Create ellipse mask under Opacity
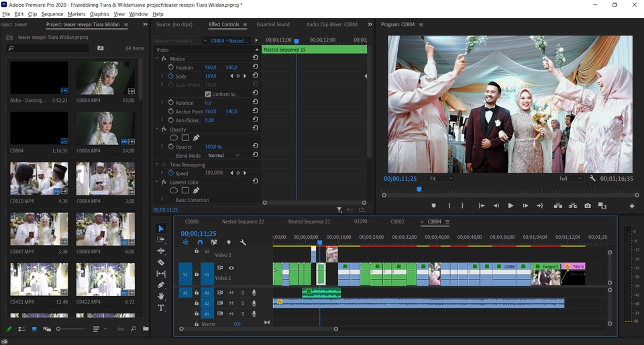The height and width of the screenshot is (345, 644). coord(174,138)
